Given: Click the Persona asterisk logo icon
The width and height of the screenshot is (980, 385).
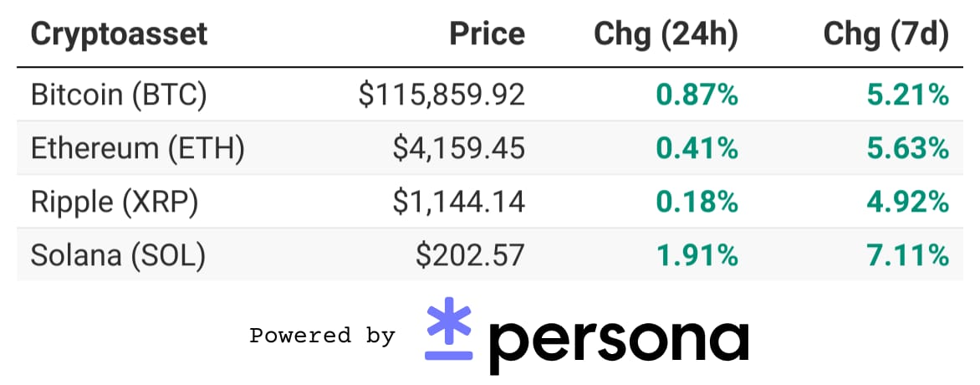Looking at the screenshot, I should (x=449, y=329).
